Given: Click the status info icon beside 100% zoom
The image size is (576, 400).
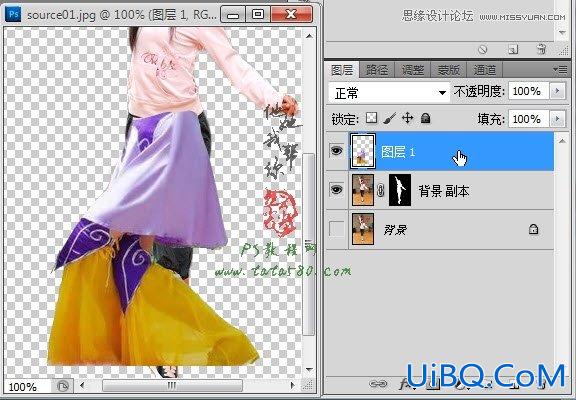Looking at the screenshot, I should click(x=63, y=386).
